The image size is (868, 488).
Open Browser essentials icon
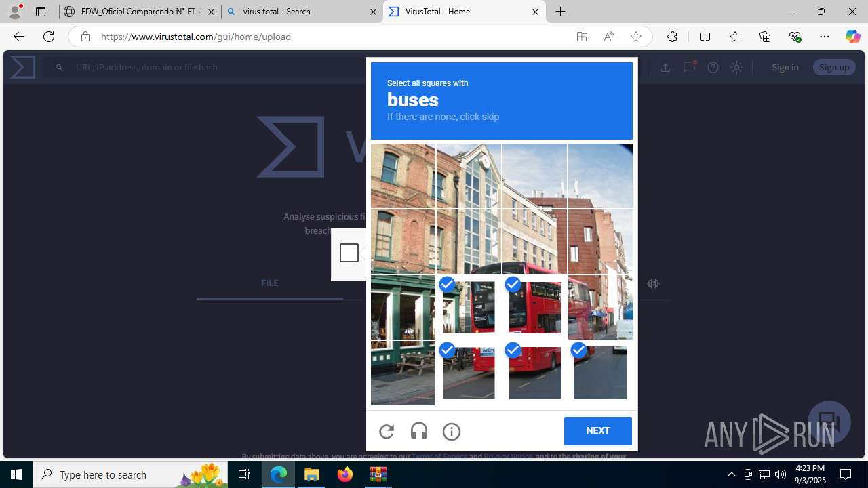point(795,37)
